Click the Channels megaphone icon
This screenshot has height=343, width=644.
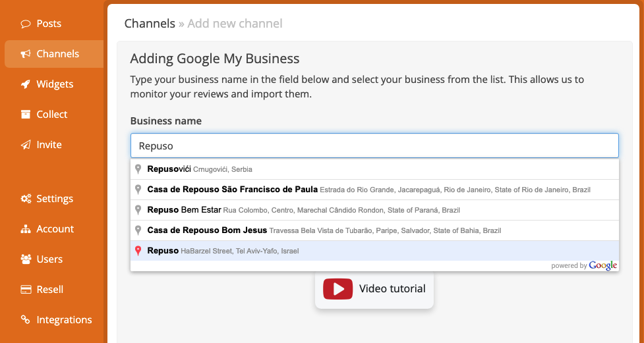26,54
